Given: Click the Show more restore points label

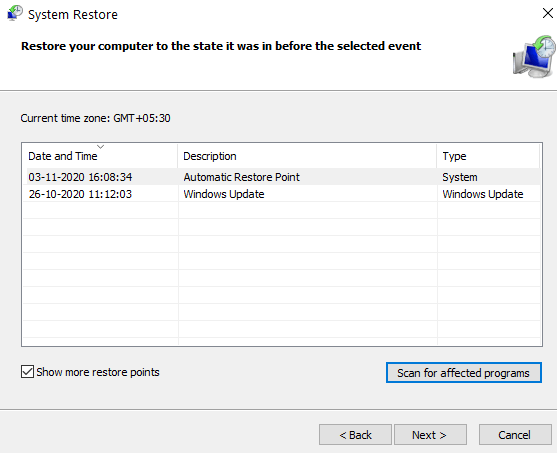Looking at the screenshot, I should (x=98, y=372).
